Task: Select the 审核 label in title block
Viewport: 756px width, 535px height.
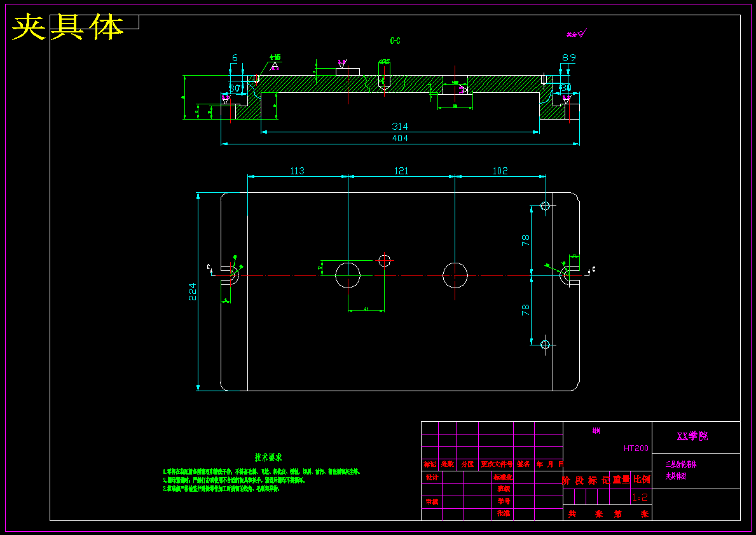Action: pos(432,502)
